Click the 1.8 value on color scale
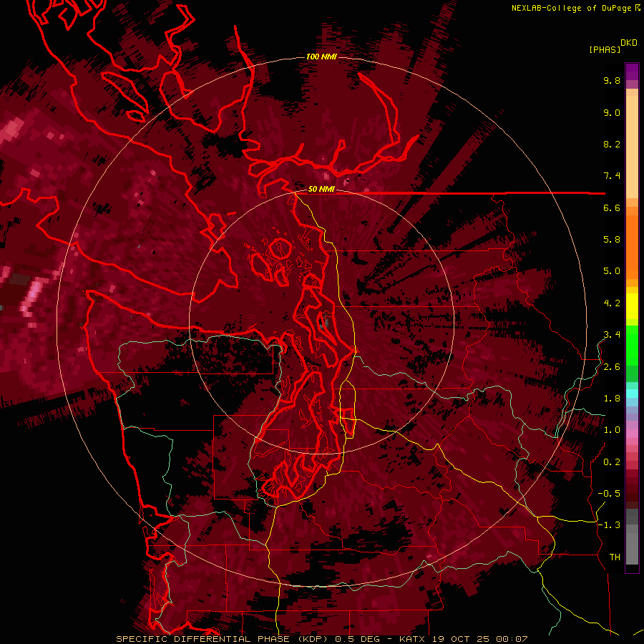 click(612, 399)
